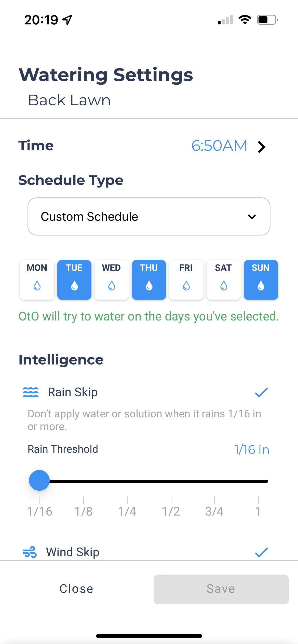
Task: Set rain threshold slider to 1/2 mark
Action: pos(171,481)
